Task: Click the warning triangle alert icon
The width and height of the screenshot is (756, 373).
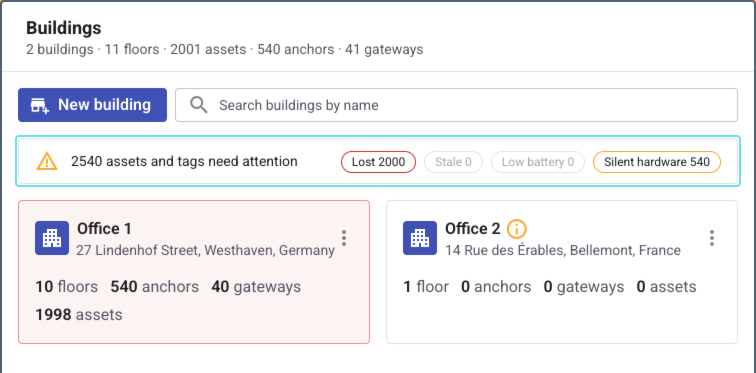Action: pyautogui.click(x=47, y=161)
